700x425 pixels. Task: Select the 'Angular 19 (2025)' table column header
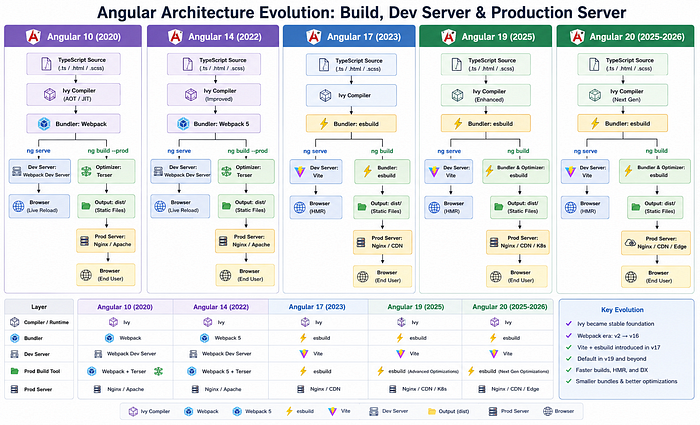pyautogui.click(x=416, y=307)
